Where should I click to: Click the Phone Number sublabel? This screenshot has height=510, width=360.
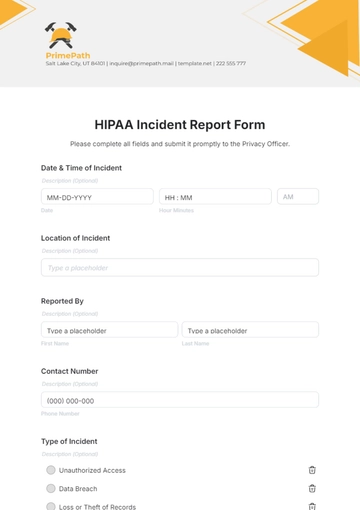coord(60,414)
